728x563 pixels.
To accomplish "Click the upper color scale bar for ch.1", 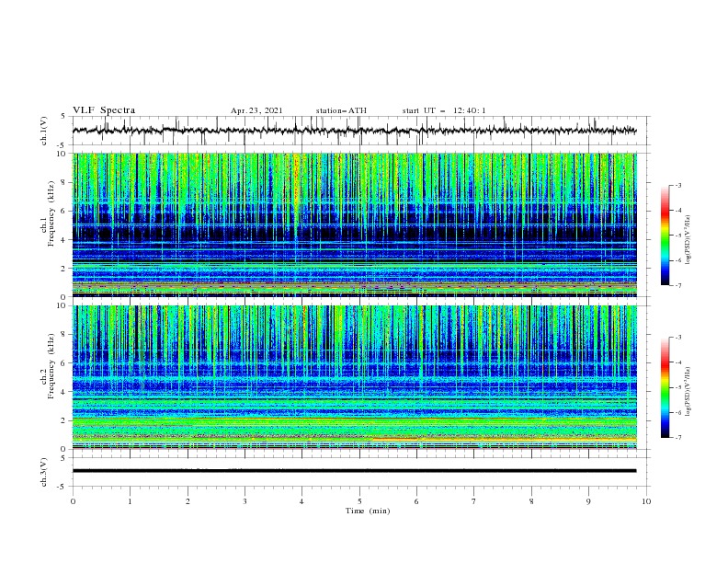I will point(665,236).
